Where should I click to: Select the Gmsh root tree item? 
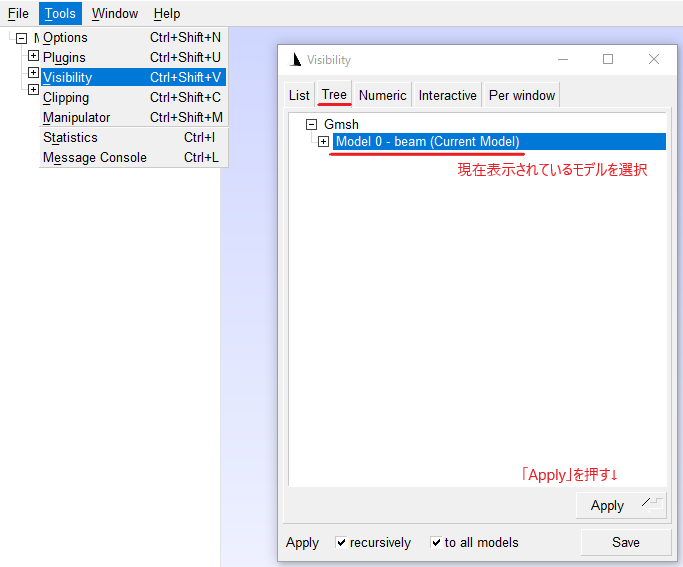341,125
